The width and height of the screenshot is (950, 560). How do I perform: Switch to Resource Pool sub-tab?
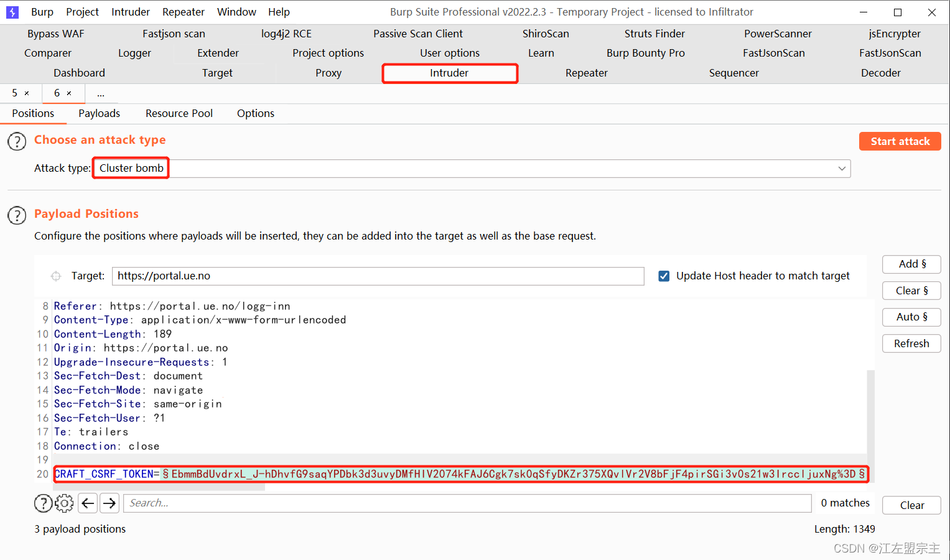179,113
